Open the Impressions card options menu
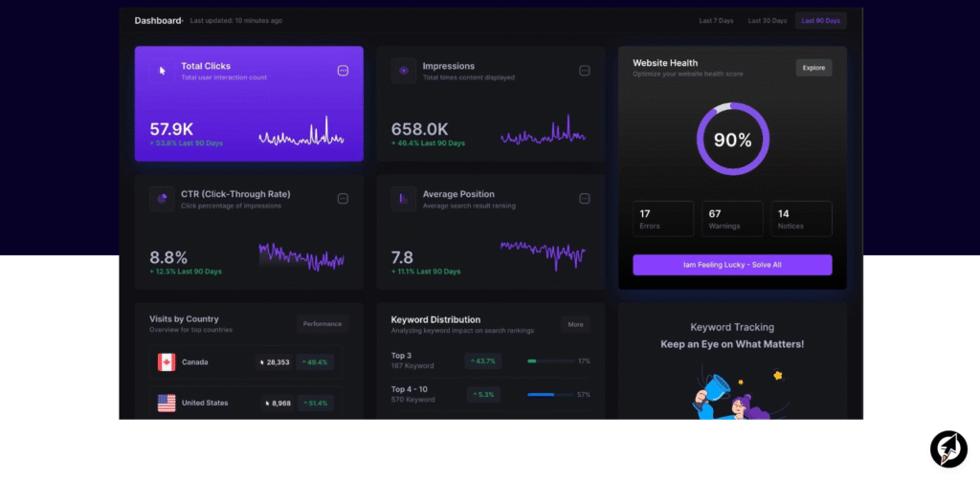The height and width of the screenshot is (479, 980). point(584,71)
